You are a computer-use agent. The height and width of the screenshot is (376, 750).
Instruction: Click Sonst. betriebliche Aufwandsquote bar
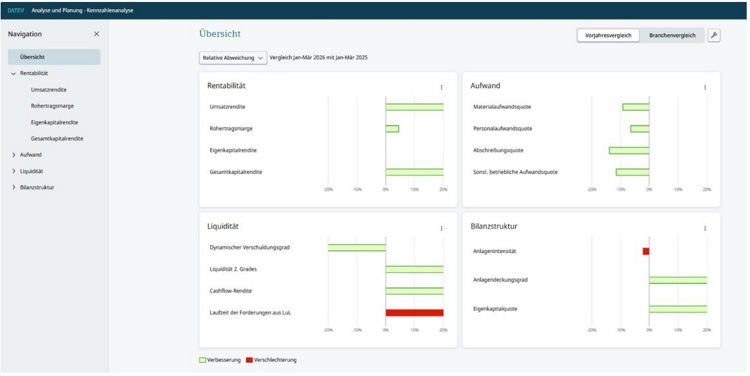632,172
